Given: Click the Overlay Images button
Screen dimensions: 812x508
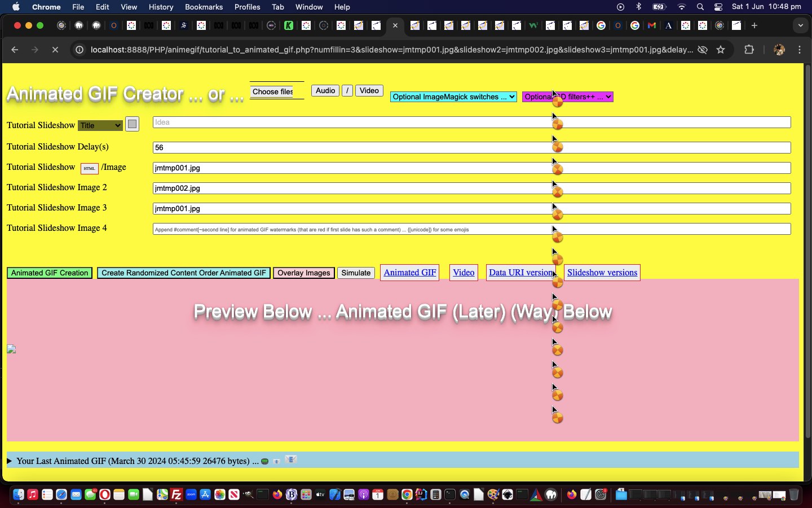Looking at the screenshot, I should tap(304, 273).
